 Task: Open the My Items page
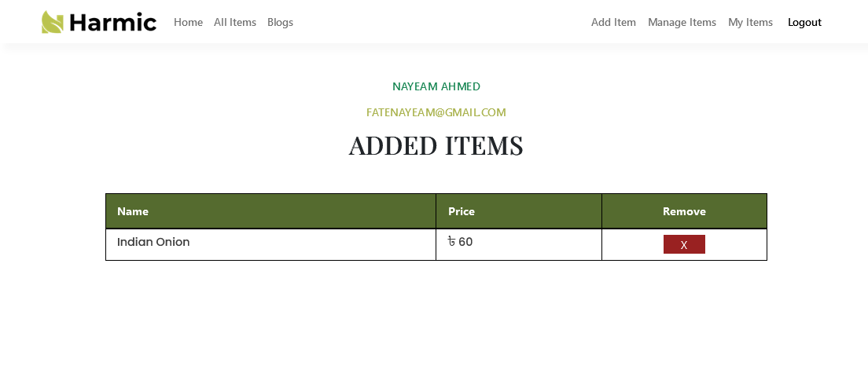click(x=750, y=22)
